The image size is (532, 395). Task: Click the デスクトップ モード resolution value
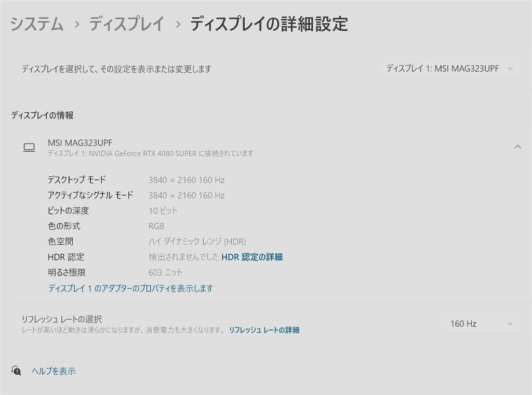pyautogui.click(x=188, y=180)
